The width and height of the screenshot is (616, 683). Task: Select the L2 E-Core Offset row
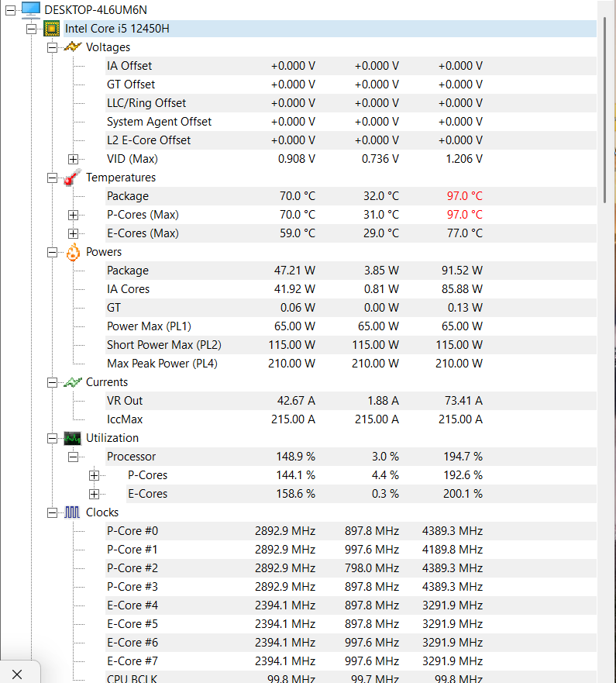(x=350, y=140)
